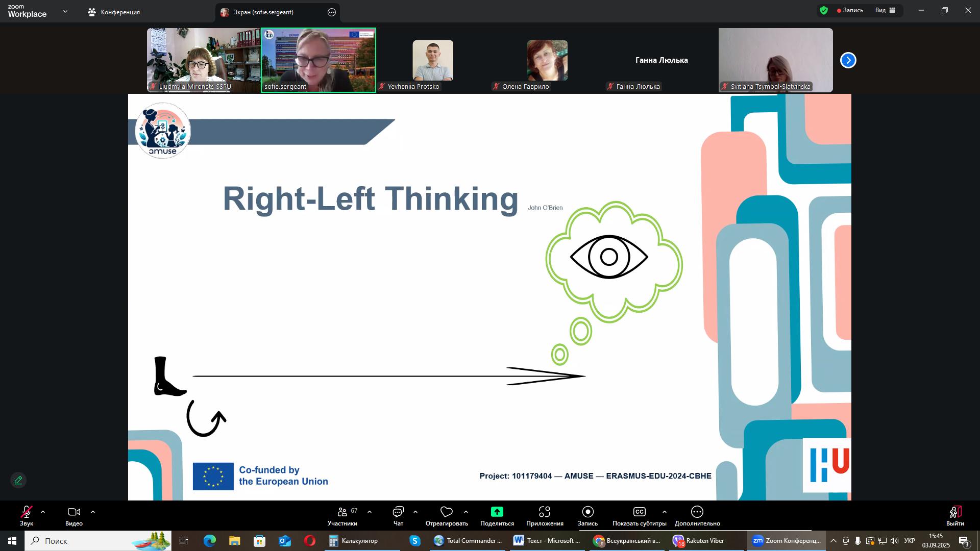Open the Chat panel
Image resolution: width=980 pixels, height=551 pixels.
coord(398,512)
